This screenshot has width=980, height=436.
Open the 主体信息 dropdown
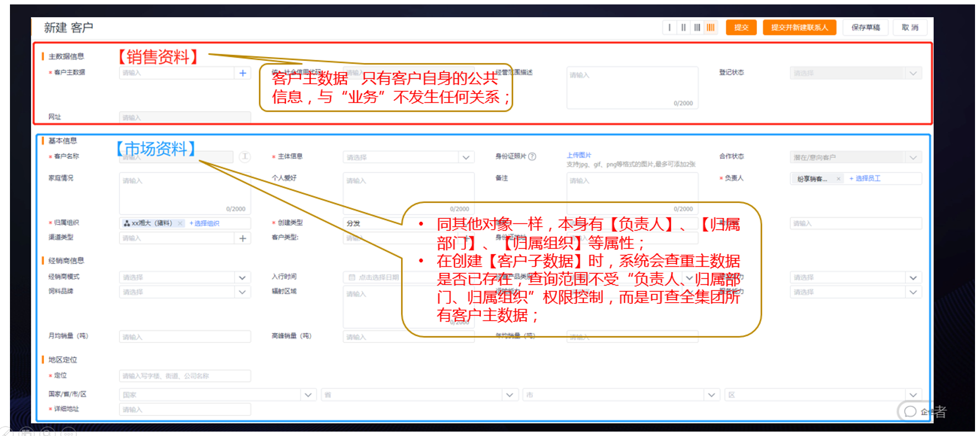[x=408, y=157]
